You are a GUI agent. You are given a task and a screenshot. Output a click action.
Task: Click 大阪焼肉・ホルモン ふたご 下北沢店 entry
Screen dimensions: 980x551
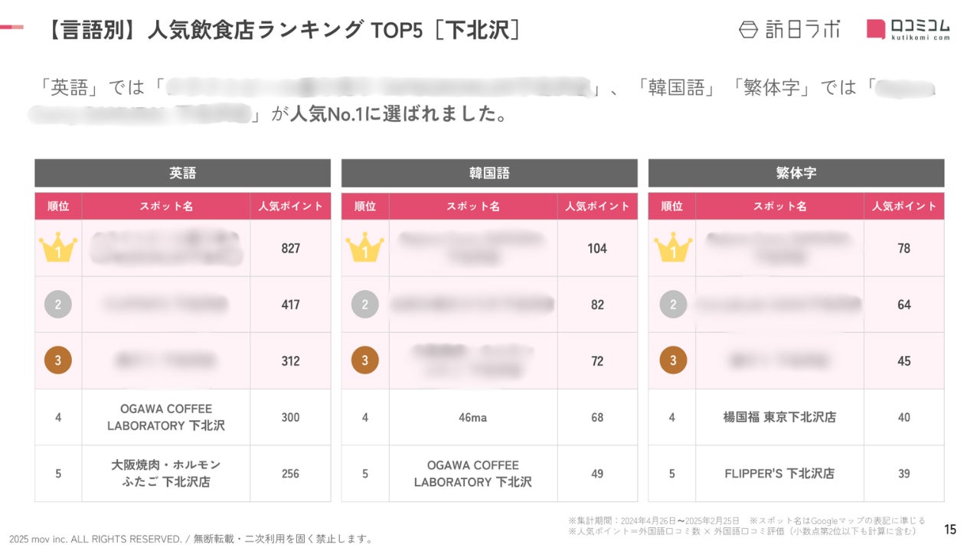166,474
